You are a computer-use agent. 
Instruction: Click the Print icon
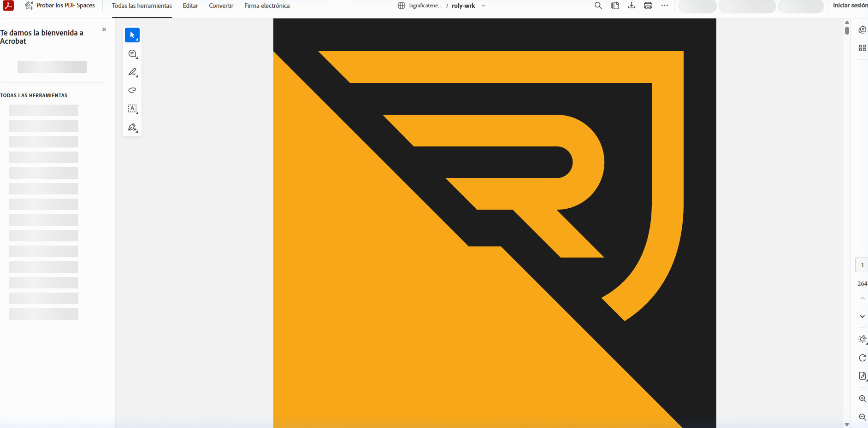[648, 6]
